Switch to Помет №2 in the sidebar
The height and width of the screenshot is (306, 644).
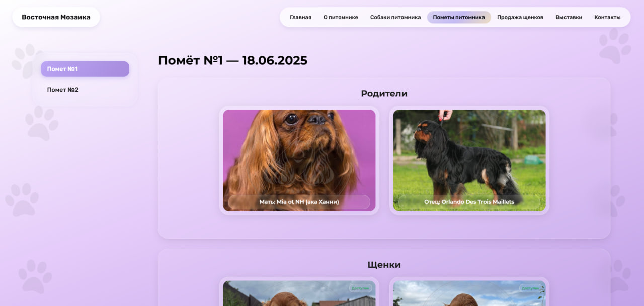tap(63, 90)
